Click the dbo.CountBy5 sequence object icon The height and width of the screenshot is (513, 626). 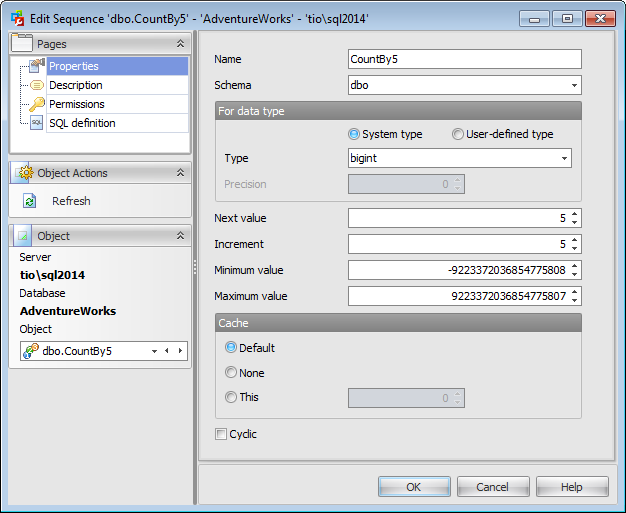pos(31,351)
